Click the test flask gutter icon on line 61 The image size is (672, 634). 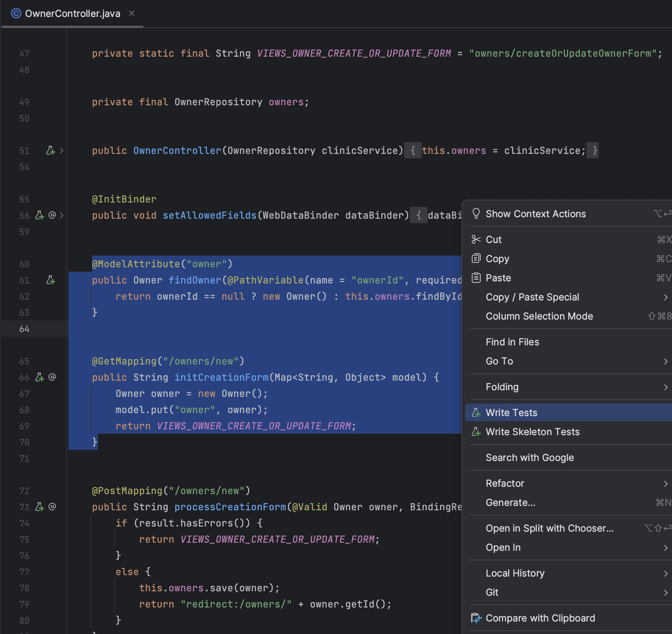51,280
